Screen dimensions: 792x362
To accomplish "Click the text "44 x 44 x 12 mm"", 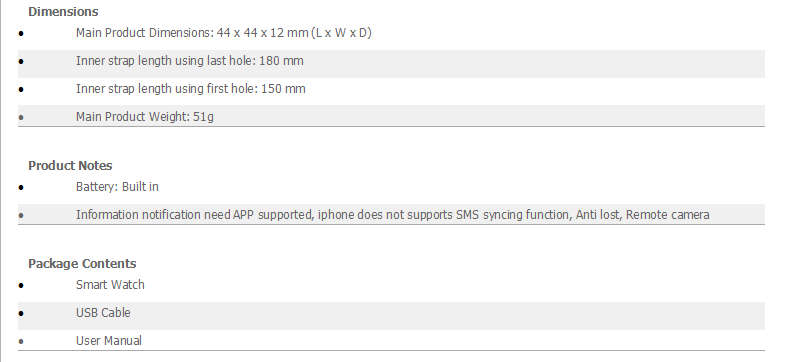I will point(262,33).
